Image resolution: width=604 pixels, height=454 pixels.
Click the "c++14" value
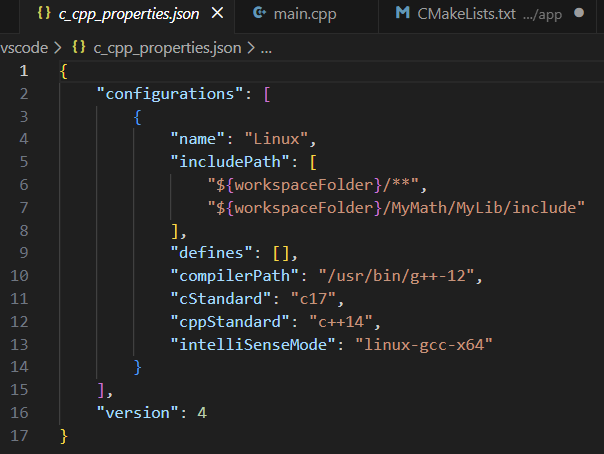[x=341, y=322]
